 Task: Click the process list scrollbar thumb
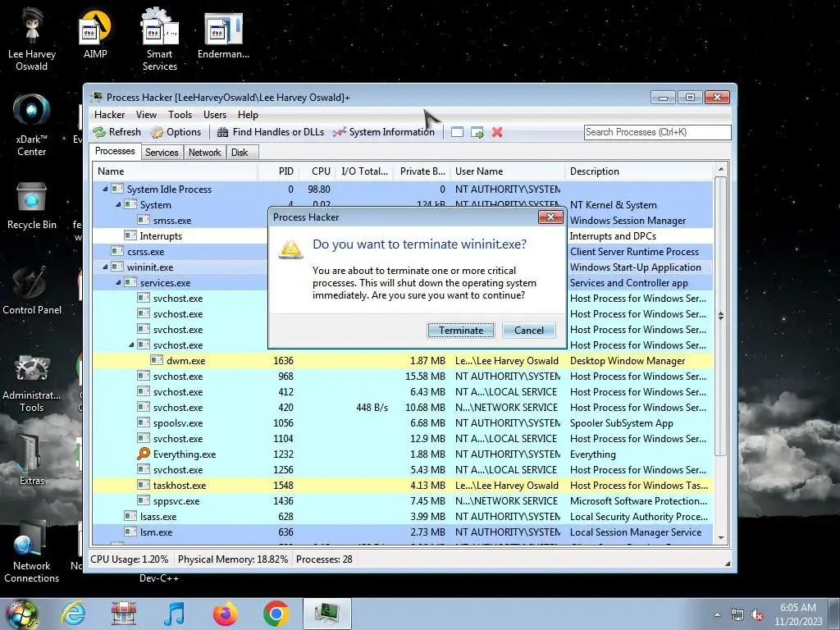click(x=721, y=316)
